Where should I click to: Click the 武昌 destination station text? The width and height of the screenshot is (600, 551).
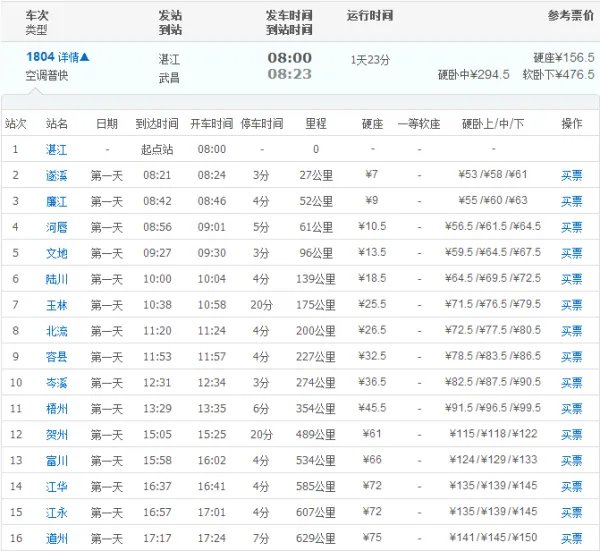(x=169, y=78)
